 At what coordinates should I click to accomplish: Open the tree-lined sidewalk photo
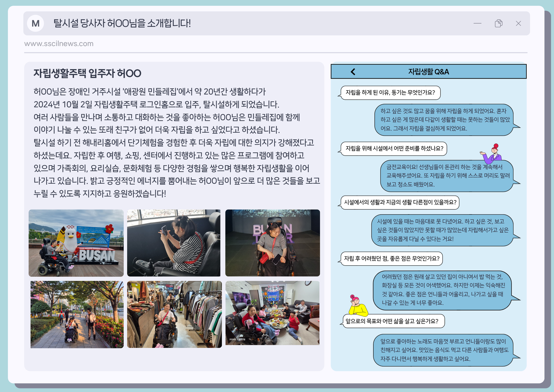coord(77,314)
